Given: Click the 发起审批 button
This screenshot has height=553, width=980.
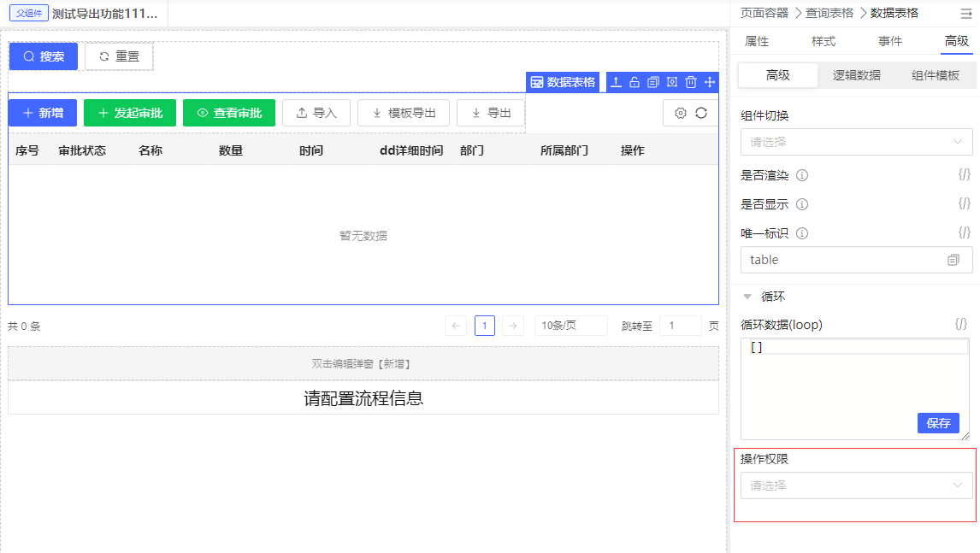Looking at the screenshot, I should point(130,113).
